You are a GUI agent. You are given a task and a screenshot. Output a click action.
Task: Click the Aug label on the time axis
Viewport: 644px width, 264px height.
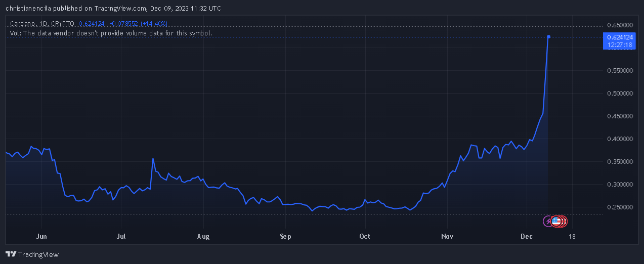[x=203, y=236]
